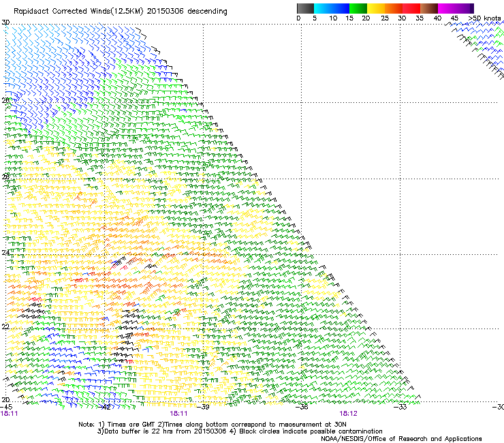The width and height of the screenshot is (504, 443).
Task: Select the gray 0-5 knots legend swatch
Action: pos(305,8)
